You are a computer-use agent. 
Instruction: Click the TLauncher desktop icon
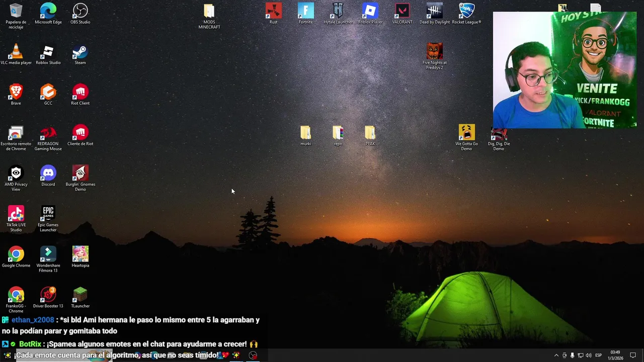(80, 298)
